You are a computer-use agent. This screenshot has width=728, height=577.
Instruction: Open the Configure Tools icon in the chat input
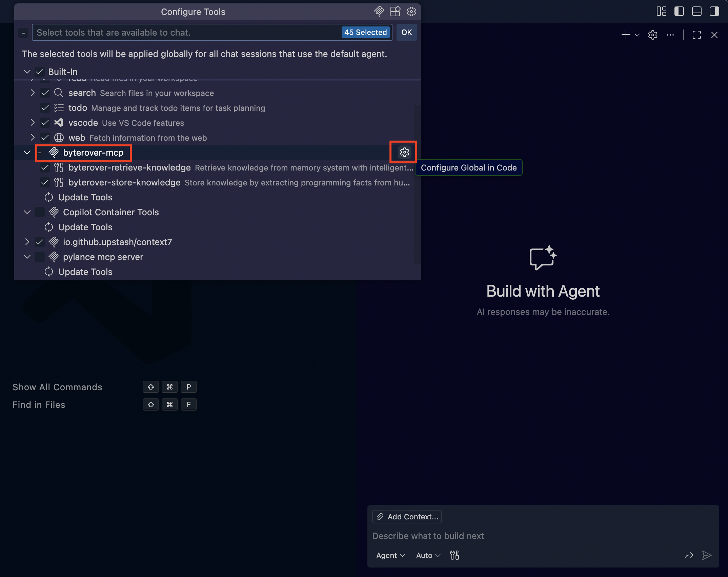454,555
